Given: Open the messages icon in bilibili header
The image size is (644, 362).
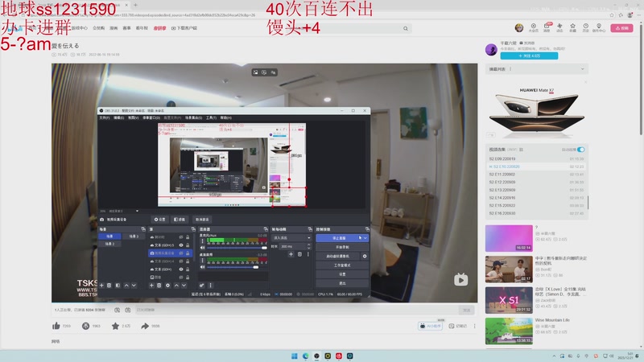Looking at the screenshot, I should [547, 27].
